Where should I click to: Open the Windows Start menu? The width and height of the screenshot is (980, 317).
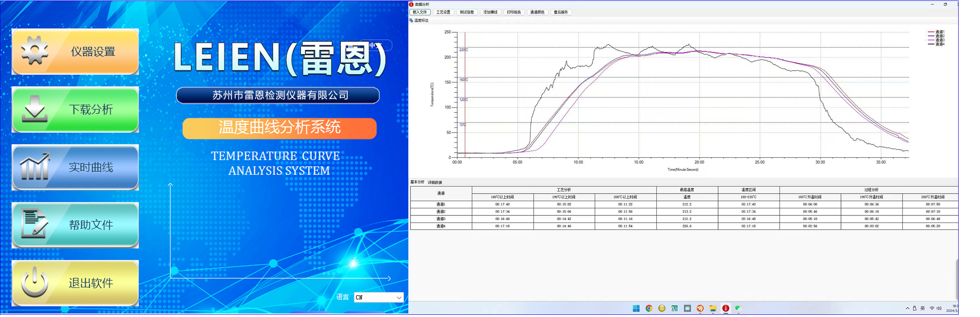636,308
